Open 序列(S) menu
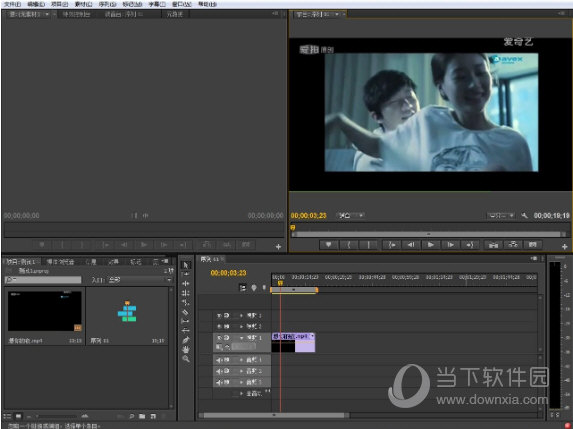 point(107,4)
